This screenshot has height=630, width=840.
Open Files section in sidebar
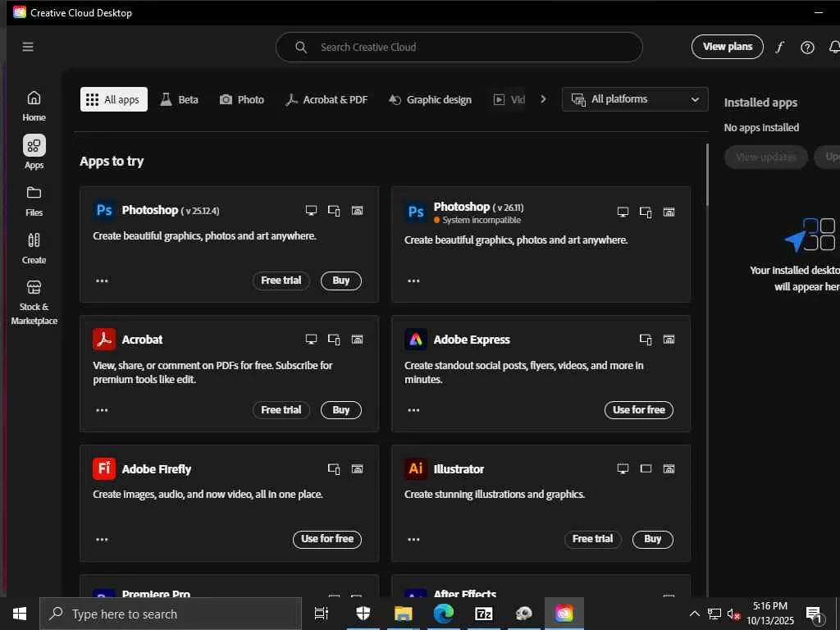coord(34,202)
